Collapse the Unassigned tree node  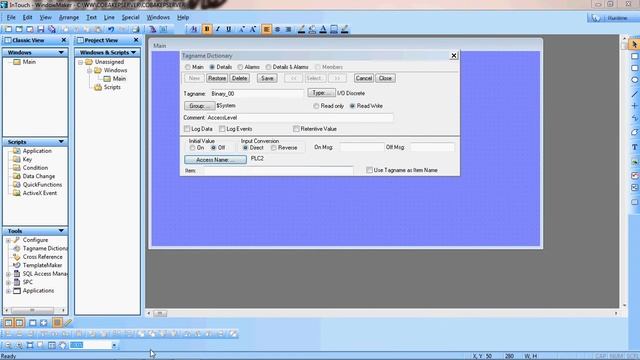pyautogui.click(x=80, y=62)
